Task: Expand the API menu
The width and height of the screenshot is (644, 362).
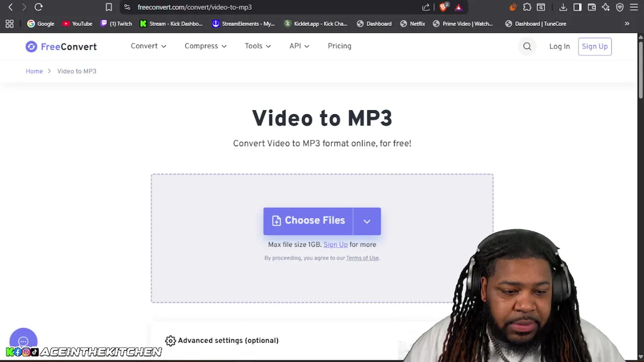Action: pos(299,46)
